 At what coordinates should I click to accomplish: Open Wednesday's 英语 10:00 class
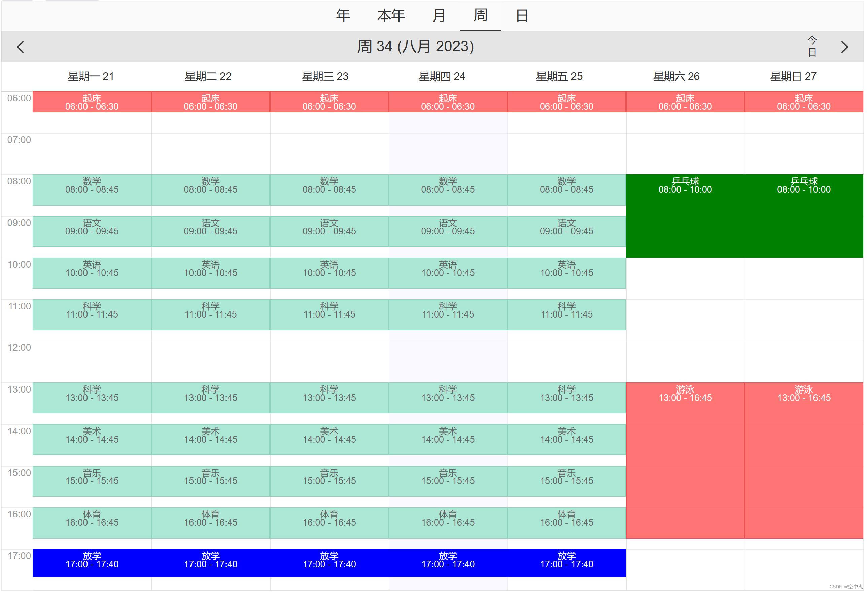329,273
